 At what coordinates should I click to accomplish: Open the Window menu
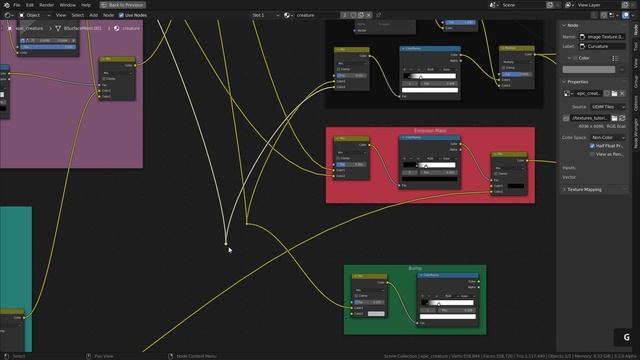tap(67, 5)
